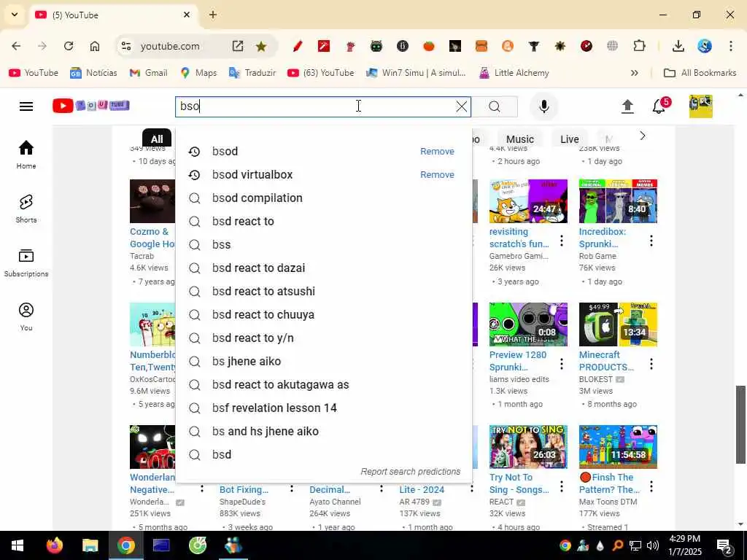Click the YouTube logo
This screenshot has width=747, height=560.
pos(91,106)
